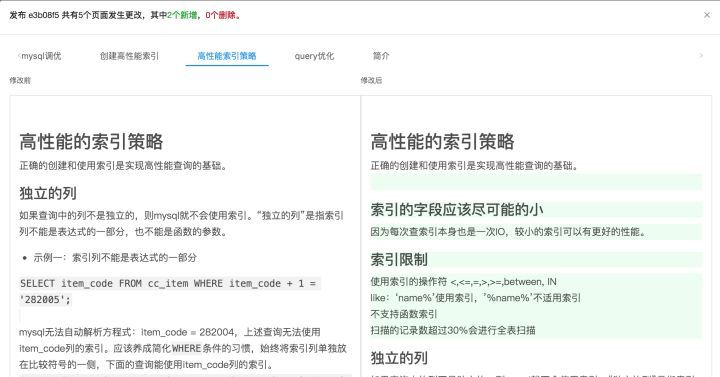The height and width of the screenshot is (377, 720).
Task: Click the 独立的列 heading in left pane
Action: point(48,193)
